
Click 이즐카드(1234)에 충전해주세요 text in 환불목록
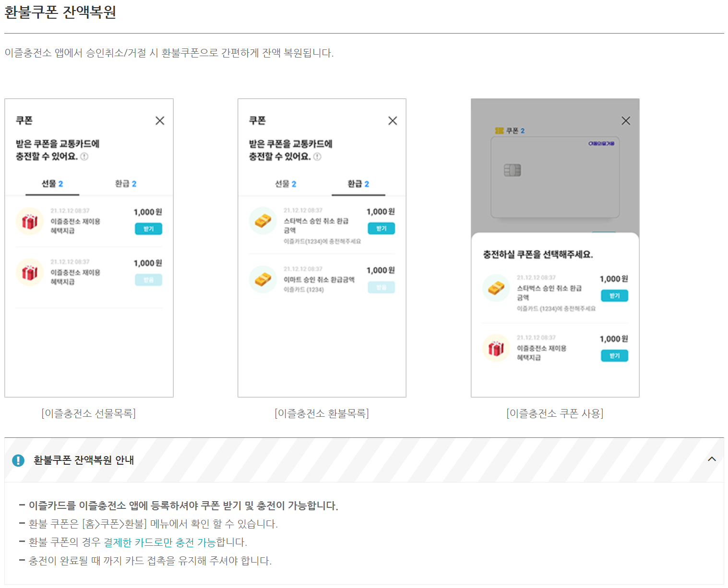[322, 241]
